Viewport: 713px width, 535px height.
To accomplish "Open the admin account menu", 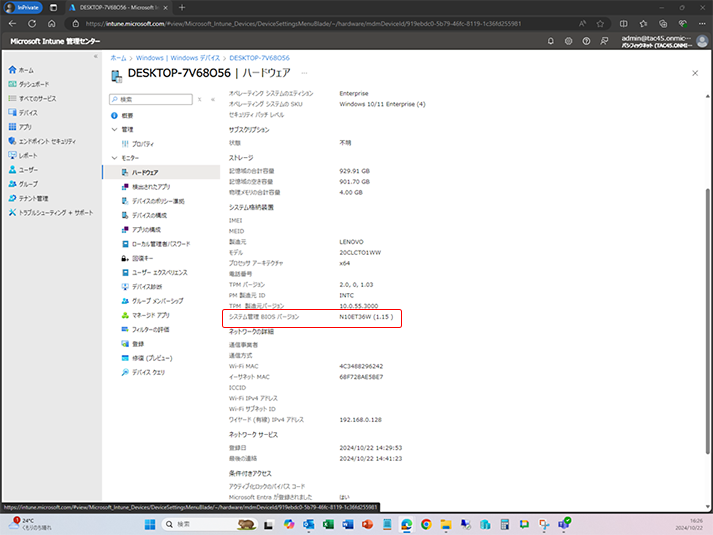I will coord(664,41).
